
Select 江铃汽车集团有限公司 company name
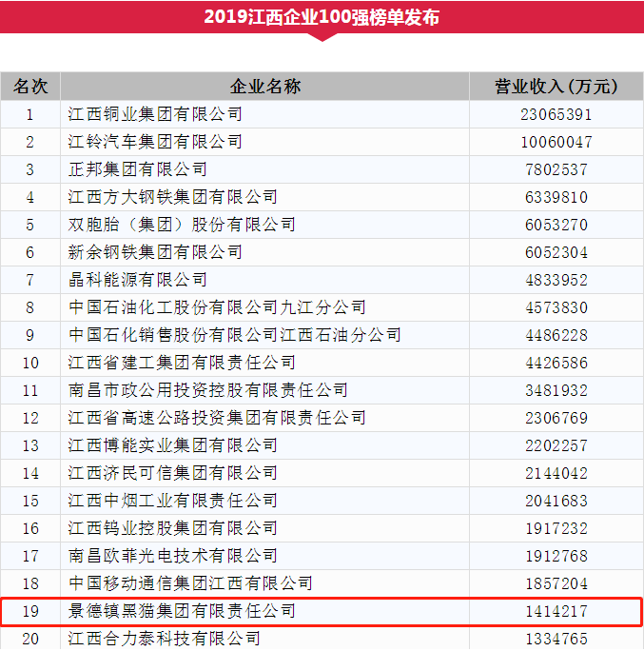click(x=155, y=142)
